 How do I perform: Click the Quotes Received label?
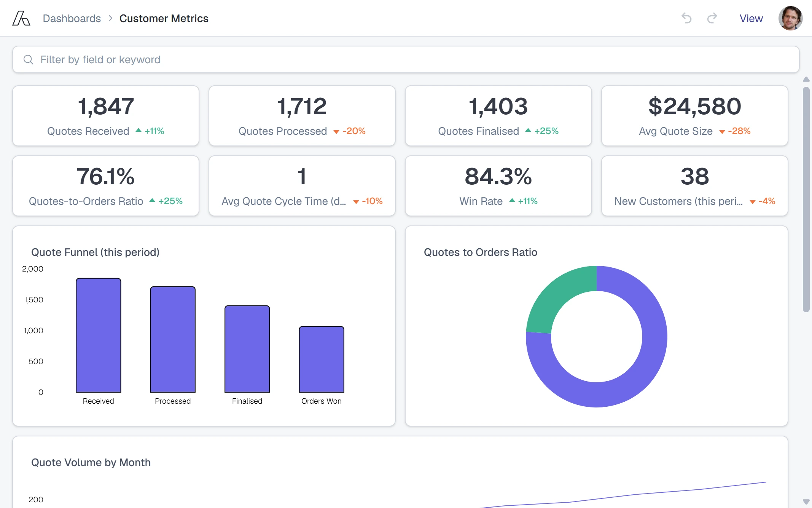point(88,131)
